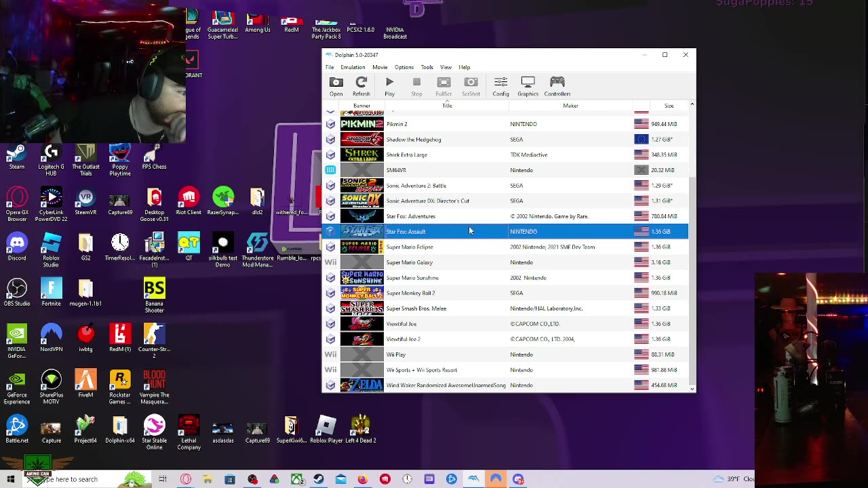The width and height of the screenshot is (868, 488).
Task: Click the SteamVR desktop icon
Action: click(x=85, y=202)
